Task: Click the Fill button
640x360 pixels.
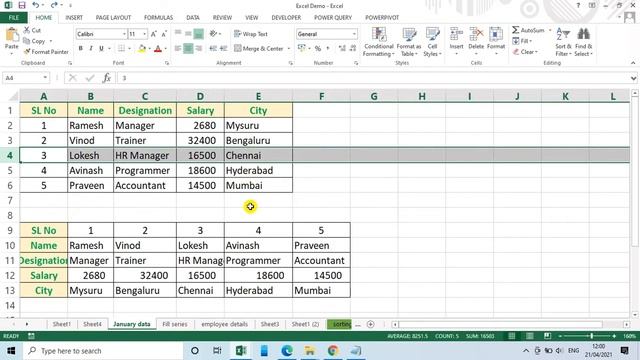Action: [522, 41]
